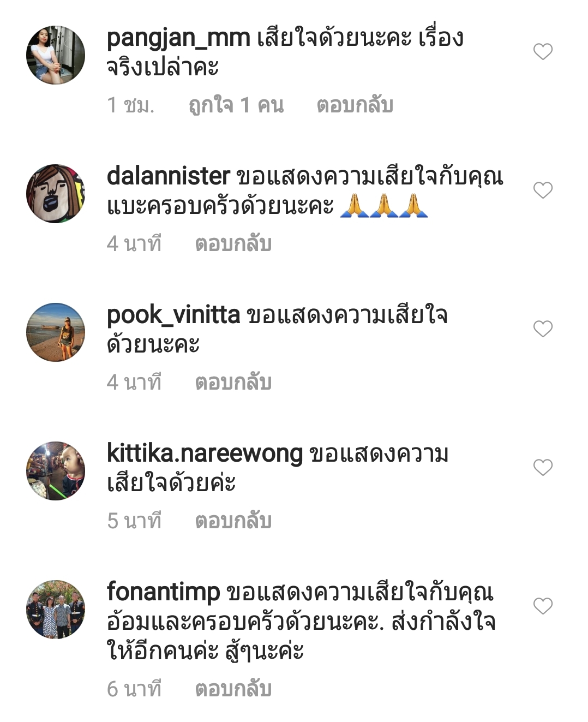Image resolution: width=588 pixels, height=722 pixels.
Task: Tap the heart next to fonantimp's comment
Action: (x=543, y=606)
